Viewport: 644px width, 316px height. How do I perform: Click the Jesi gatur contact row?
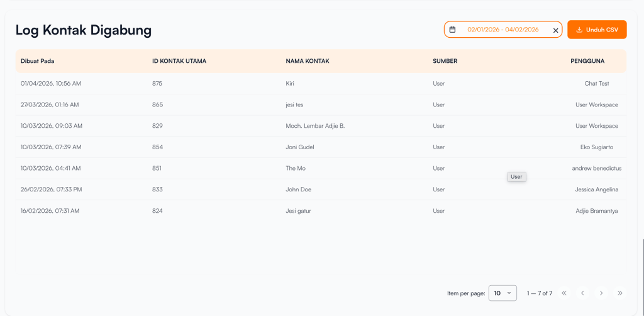point(298,211)
